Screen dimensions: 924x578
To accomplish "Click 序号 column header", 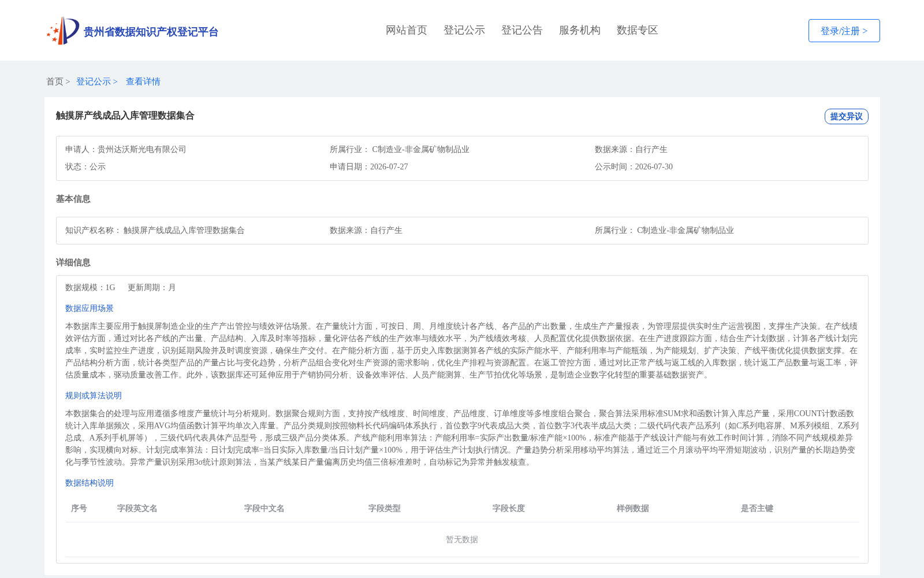I will 79,508.
